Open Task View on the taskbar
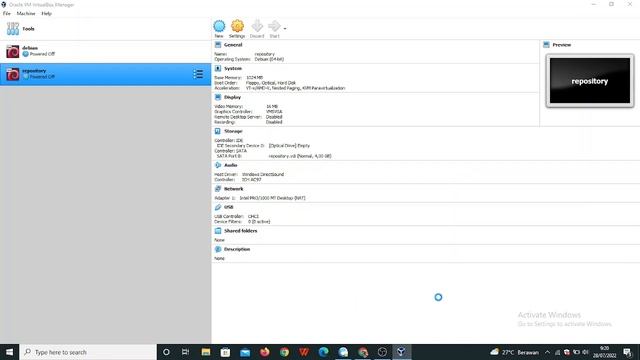The image size is (640, 360). 185,352
